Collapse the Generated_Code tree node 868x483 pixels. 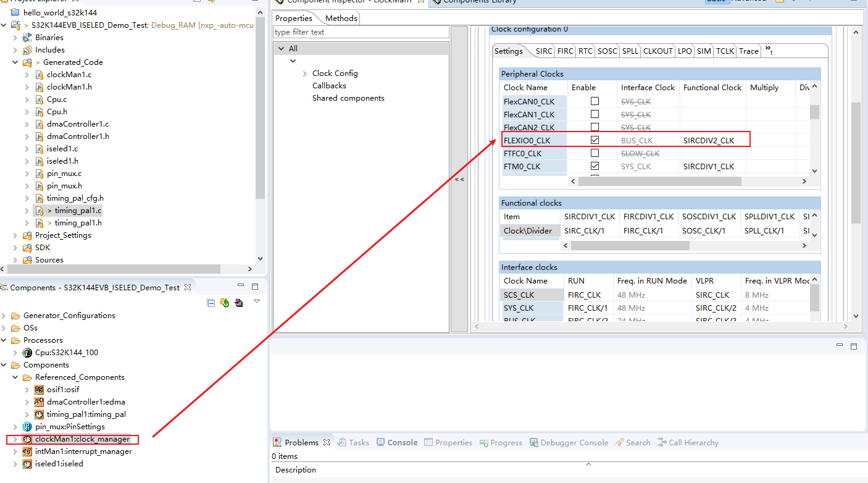coord(15,62)
